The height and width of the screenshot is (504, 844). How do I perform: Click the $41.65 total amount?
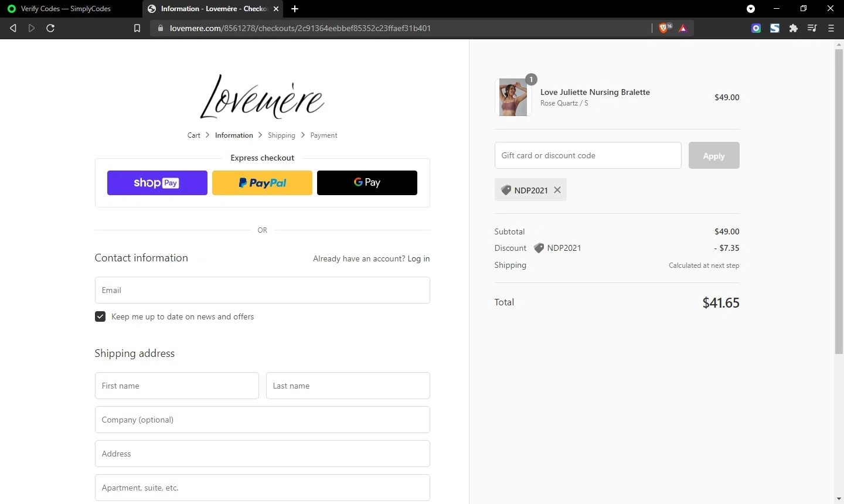click(x=721, y=303)
